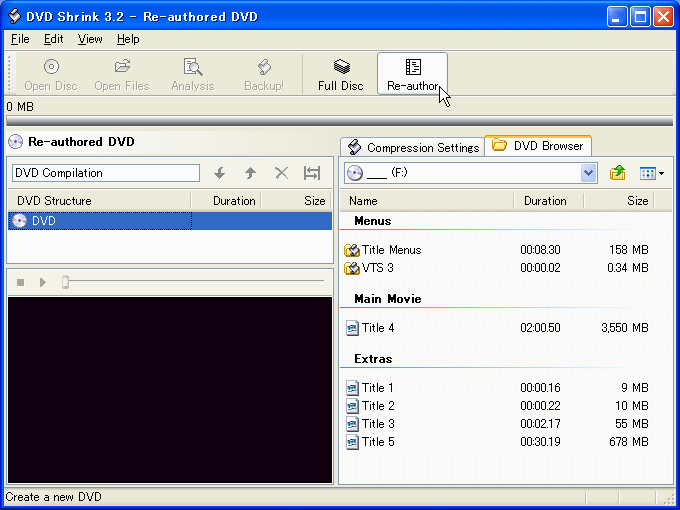
Task: Expand the view options dropdown
Action: point(652,173)
